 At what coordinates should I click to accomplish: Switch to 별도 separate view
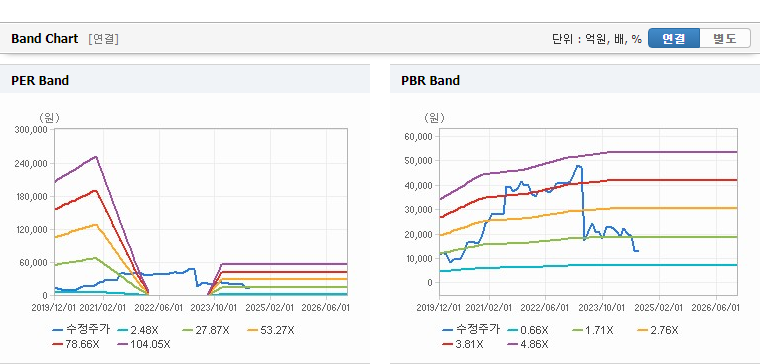[x=725, y=38]
